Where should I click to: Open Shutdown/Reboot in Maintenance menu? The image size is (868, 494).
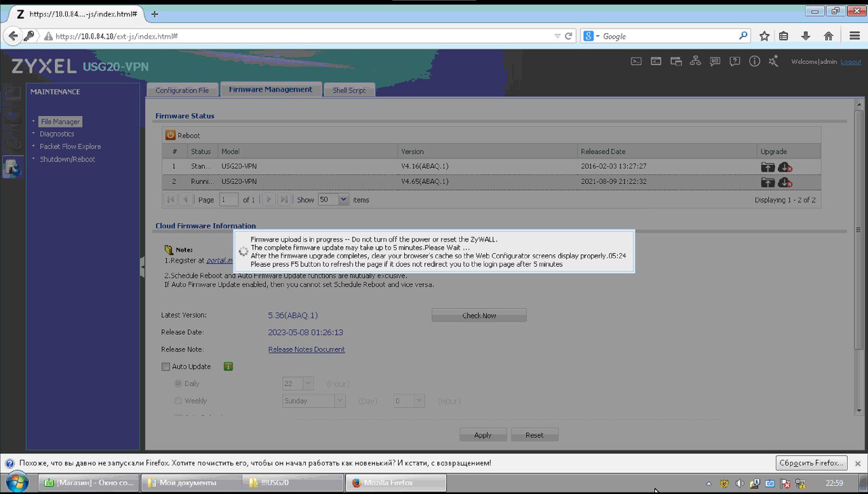pos(67,159)
